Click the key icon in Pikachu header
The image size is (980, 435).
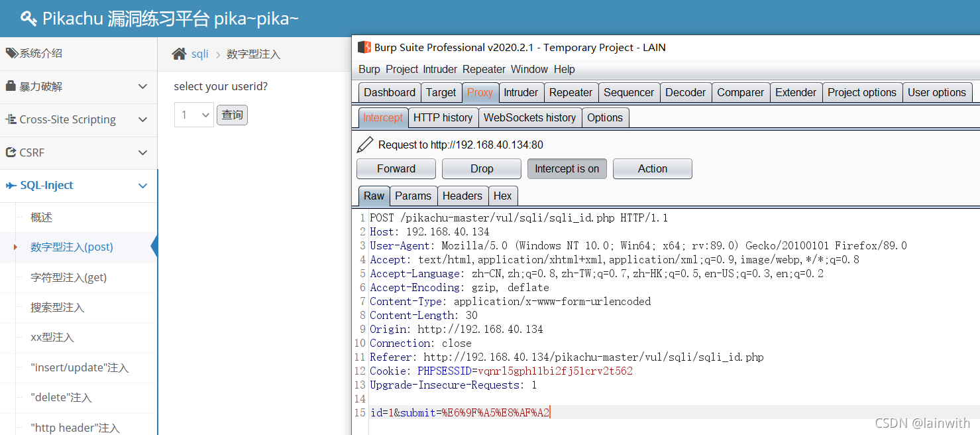click(x=28, y=19)
